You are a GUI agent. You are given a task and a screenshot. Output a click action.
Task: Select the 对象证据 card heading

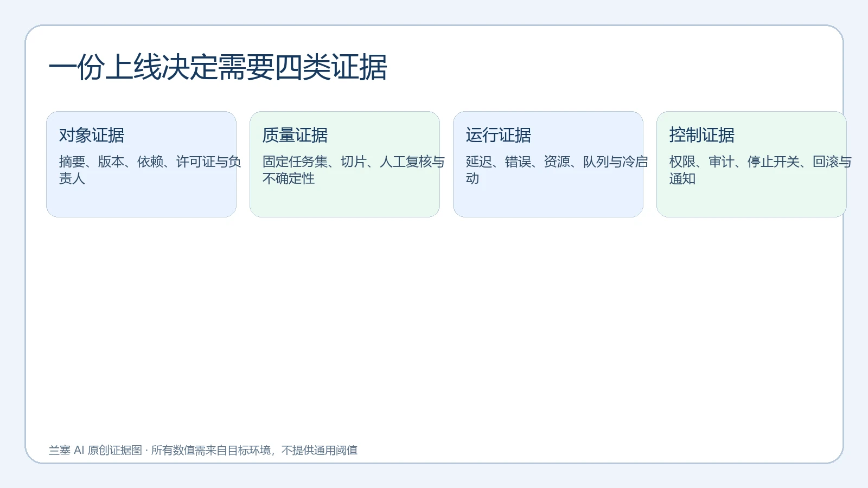[x=92, y=135]
